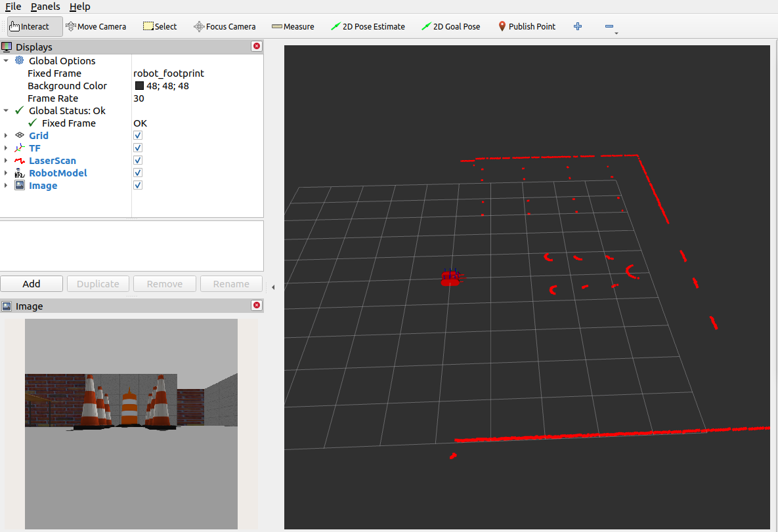The width and height of the screenshot is (778, 532).
Task: Activate the Move Camera tool
Action: click(96, 26)
